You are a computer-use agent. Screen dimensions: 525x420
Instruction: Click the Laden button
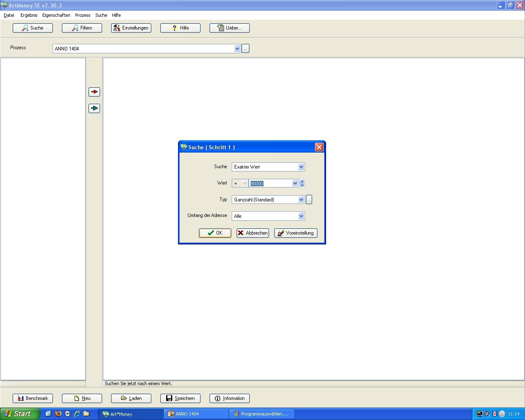(131, 398)
